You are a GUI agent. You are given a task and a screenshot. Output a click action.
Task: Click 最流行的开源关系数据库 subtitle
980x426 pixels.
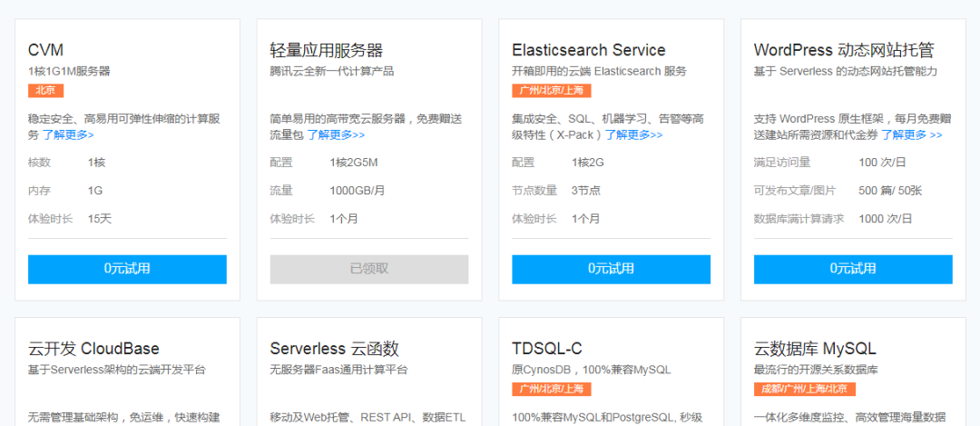[816, 370]
